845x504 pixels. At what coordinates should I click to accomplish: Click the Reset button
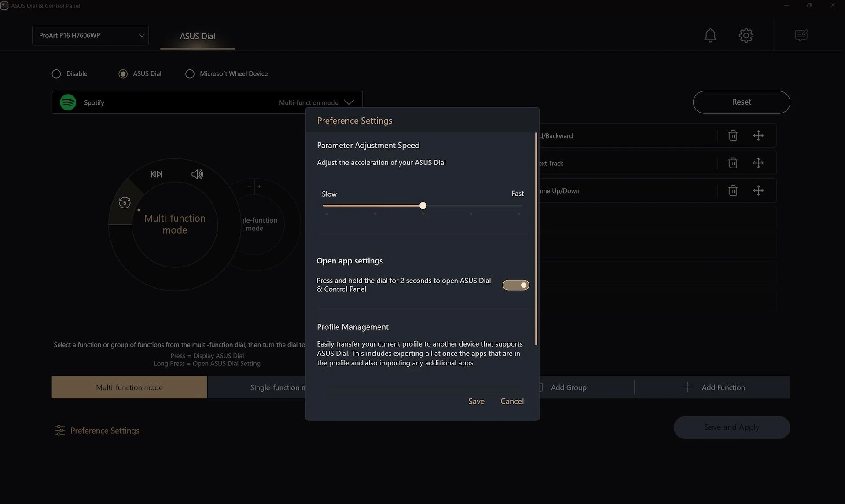tap(742, 102)
